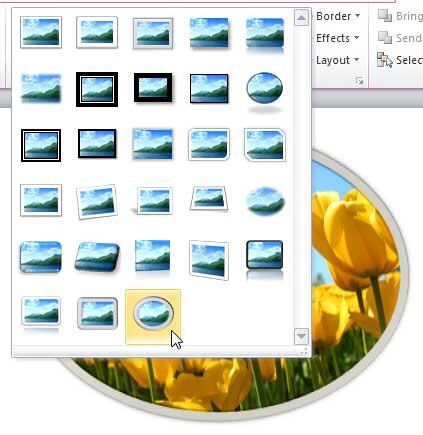Viewport: 423px width, 435px height.
Task: Click the gallery scroll down arrow
Action: [x=301, y=336]
